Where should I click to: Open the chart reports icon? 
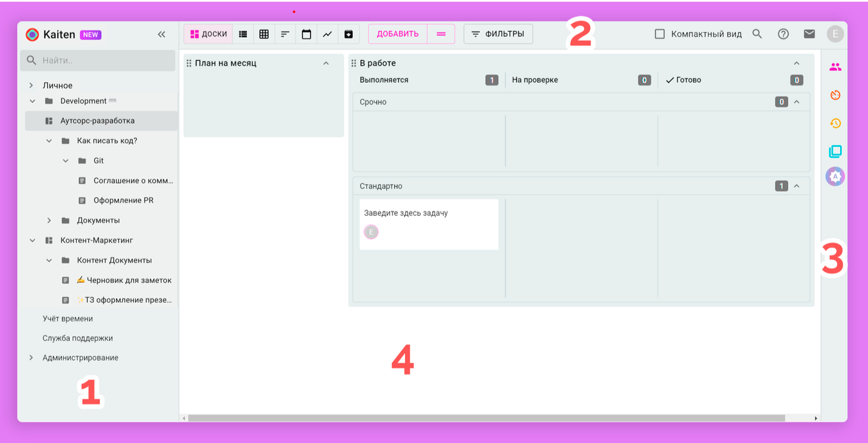[x=328, y=34]
